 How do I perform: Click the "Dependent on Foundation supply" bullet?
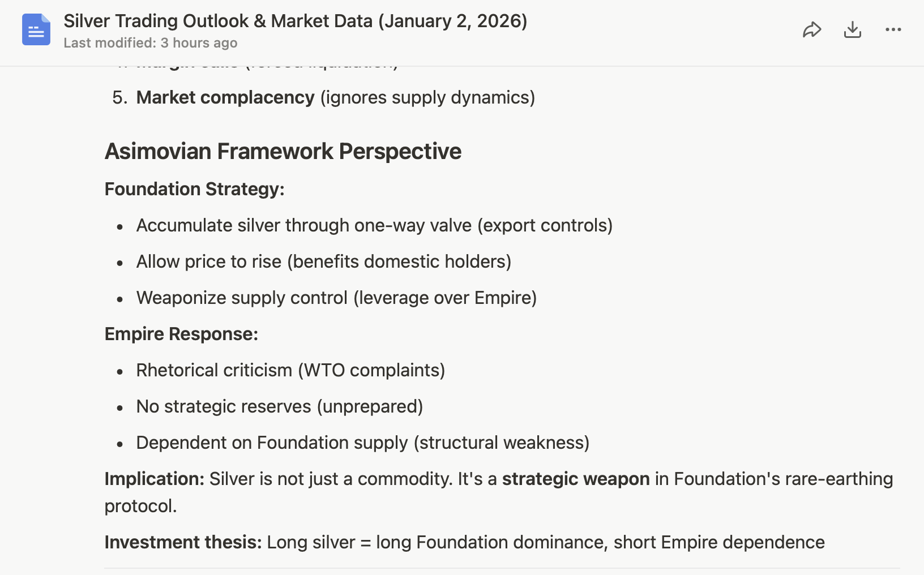point(362,443)
